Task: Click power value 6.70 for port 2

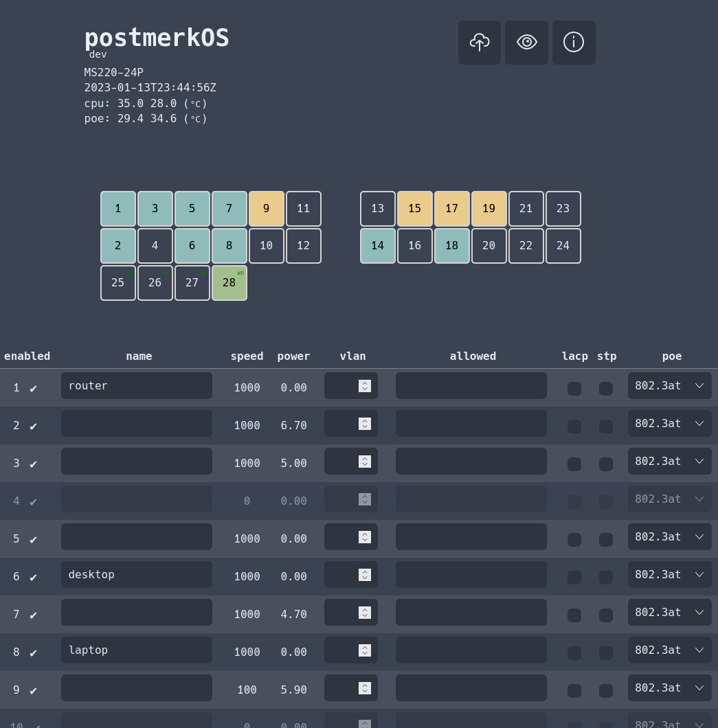Action: pyautogui.click(x=293, y=425)
